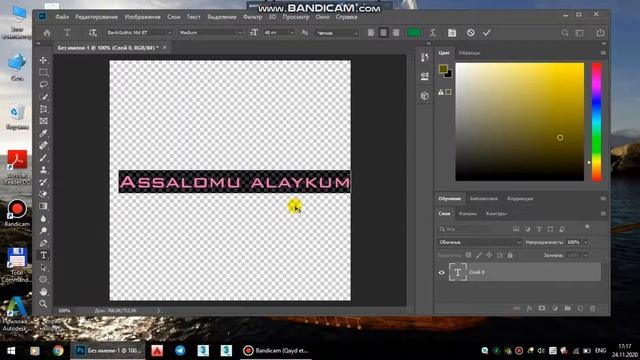This screenshot has width=640, height=360.
Task: Select the Hand tool
Action: (x=43, y=291)
